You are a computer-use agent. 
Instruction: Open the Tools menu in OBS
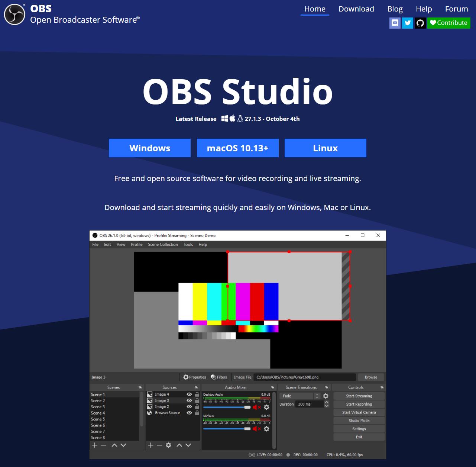click(188, 244)
